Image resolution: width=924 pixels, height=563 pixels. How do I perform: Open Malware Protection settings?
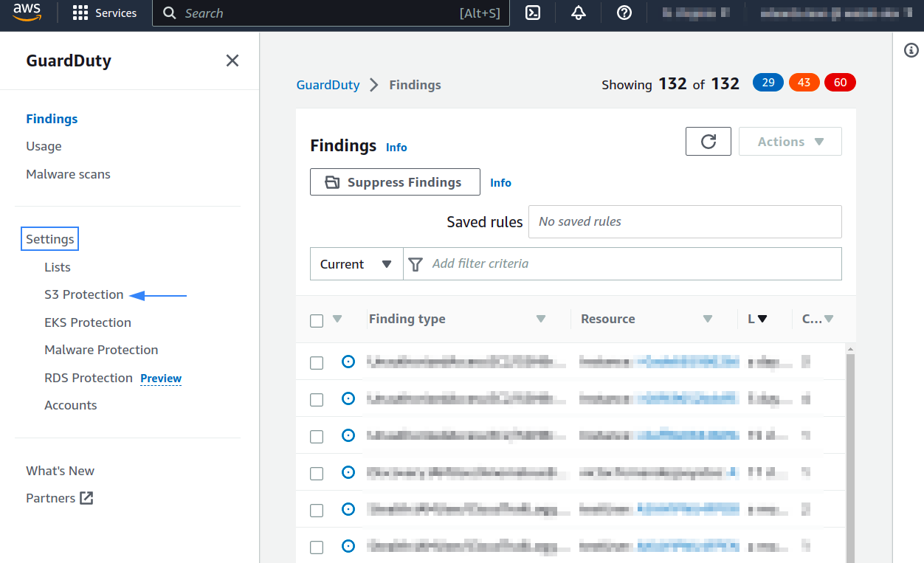(x=101, y=350)
